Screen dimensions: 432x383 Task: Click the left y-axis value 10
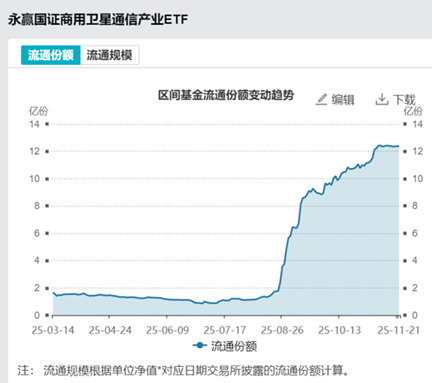coord(34,179)
